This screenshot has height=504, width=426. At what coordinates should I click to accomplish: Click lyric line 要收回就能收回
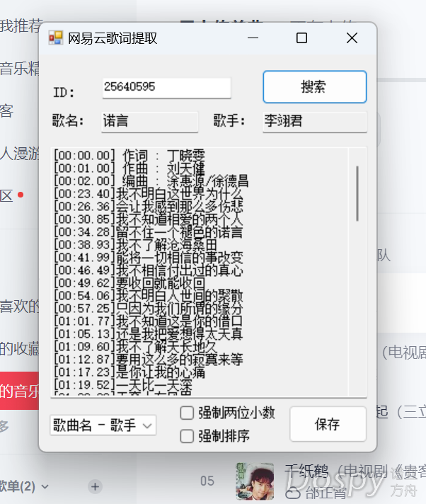[129, 283]
